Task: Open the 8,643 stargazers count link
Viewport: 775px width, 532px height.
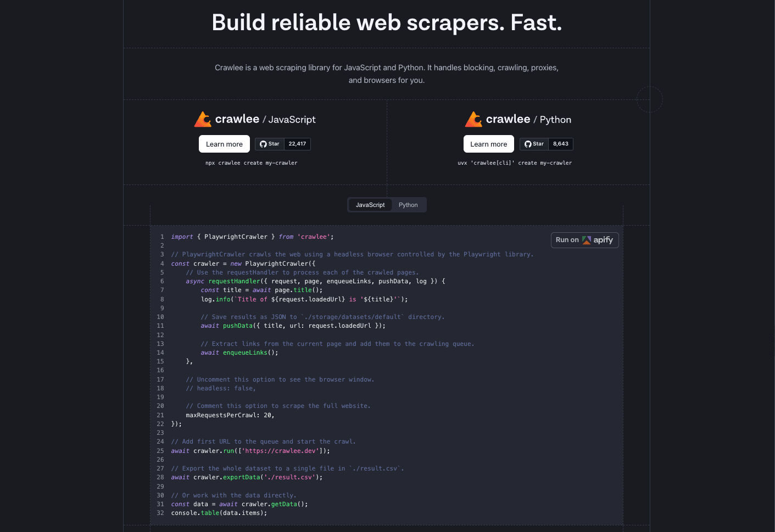Action: pyautogui.click(x=560, y=144)
